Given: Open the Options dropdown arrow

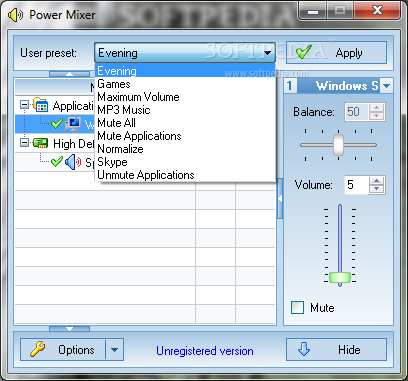Looking at the screenshot, I should click(115, 350).
